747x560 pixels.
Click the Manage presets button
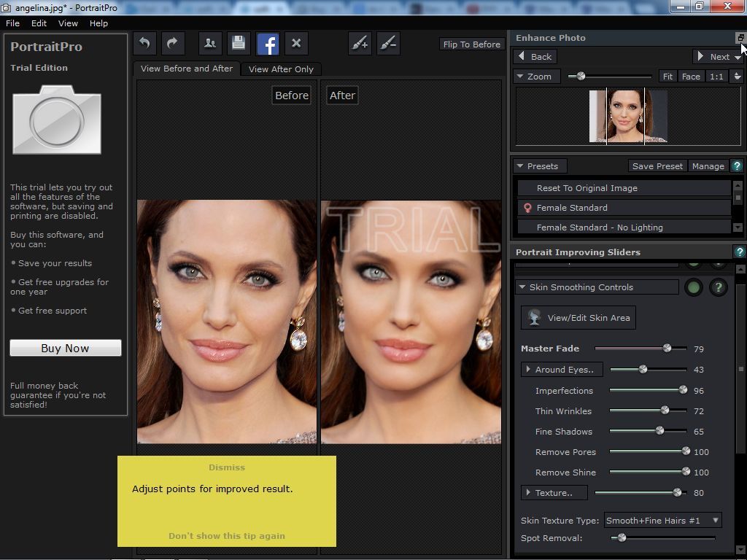[x=708, y=166]
